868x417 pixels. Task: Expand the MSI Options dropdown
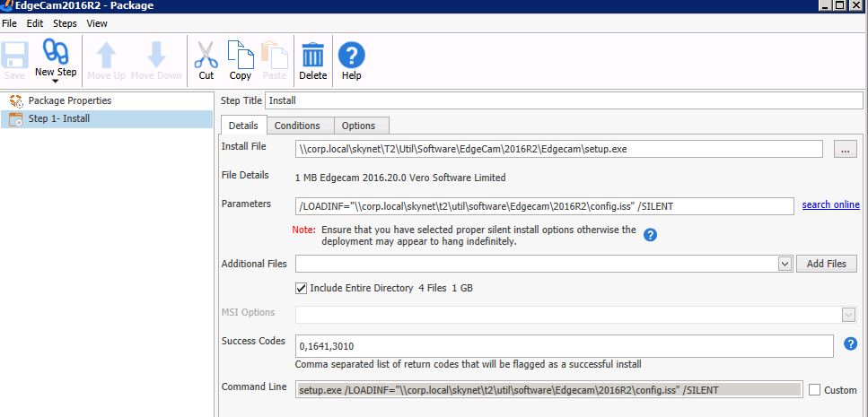pos(847,314)
